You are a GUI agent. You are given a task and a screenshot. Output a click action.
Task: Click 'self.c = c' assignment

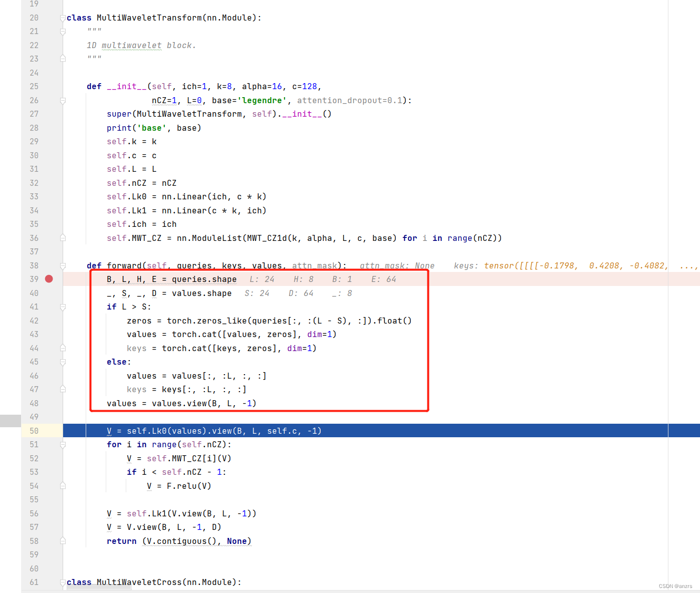[x=132, y=155]
